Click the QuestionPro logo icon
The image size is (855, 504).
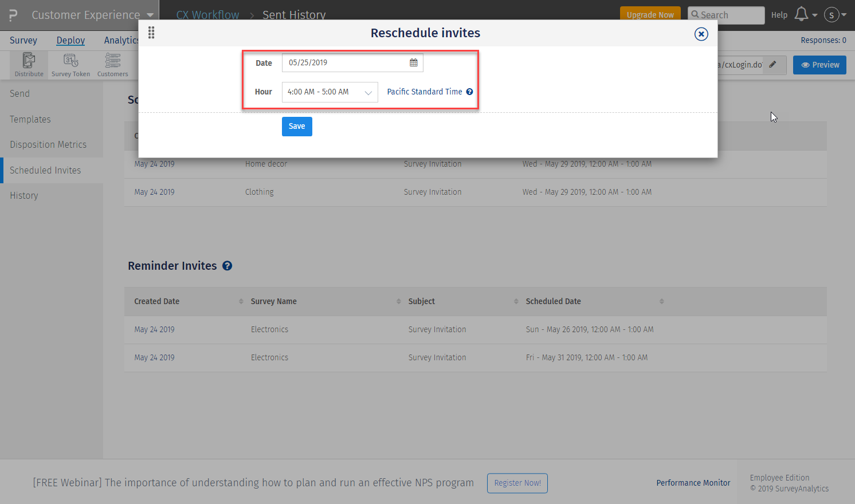pyautogui.click(x=13, y=15)
